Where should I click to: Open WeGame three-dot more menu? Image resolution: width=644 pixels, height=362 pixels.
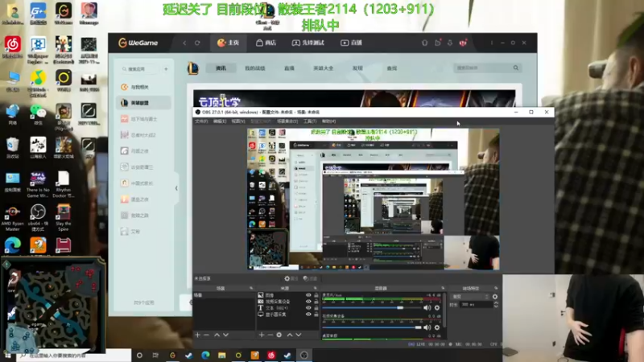[492, 43]
